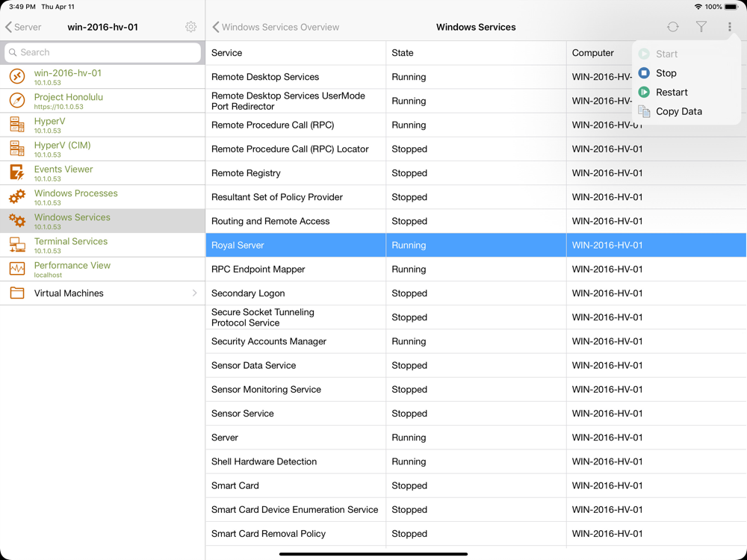Select the Smart Card service row
Screen dimensions: 747x560
tap(476, 486)
